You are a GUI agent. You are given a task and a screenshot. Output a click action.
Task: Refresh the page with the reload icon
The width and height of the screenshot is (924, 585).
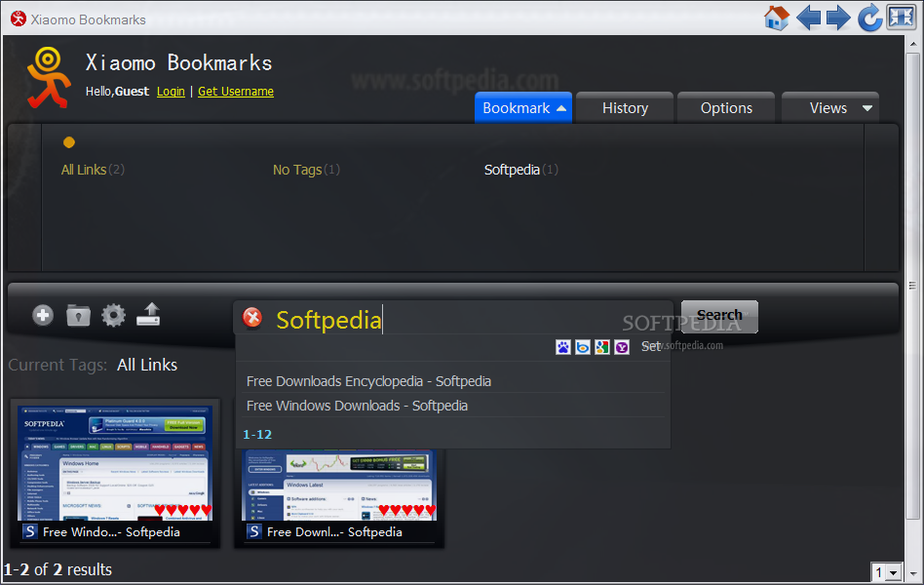click(x=869, y=18)
